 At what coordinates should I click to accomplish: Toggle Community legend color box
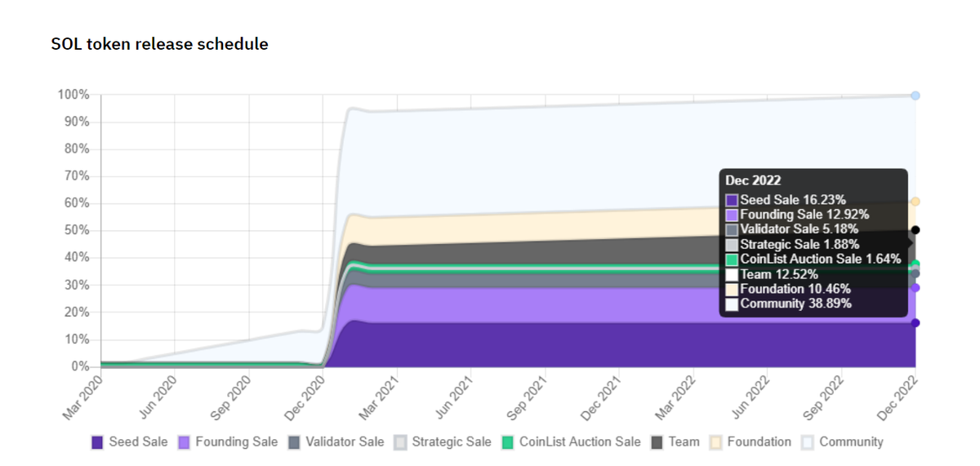[808, 442]
